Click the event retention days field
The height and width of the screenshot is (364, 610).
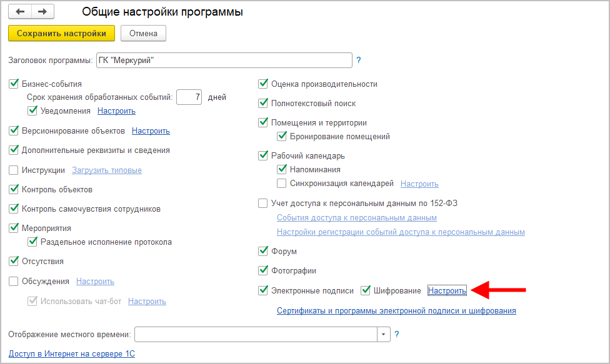[x=189, y=97]
